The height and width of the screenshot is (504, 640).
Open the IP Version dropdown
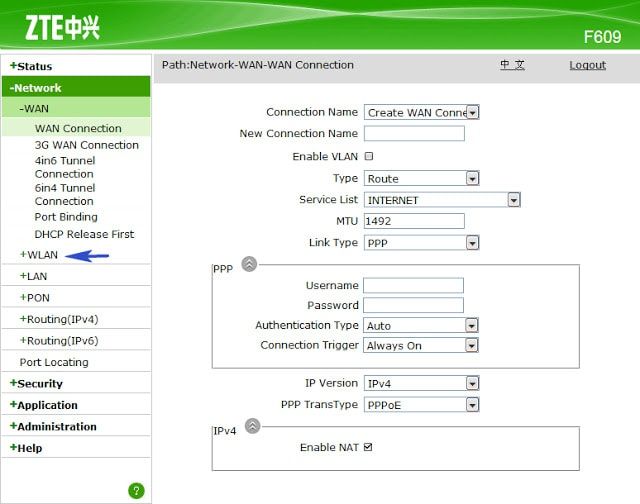pos(422,383)
